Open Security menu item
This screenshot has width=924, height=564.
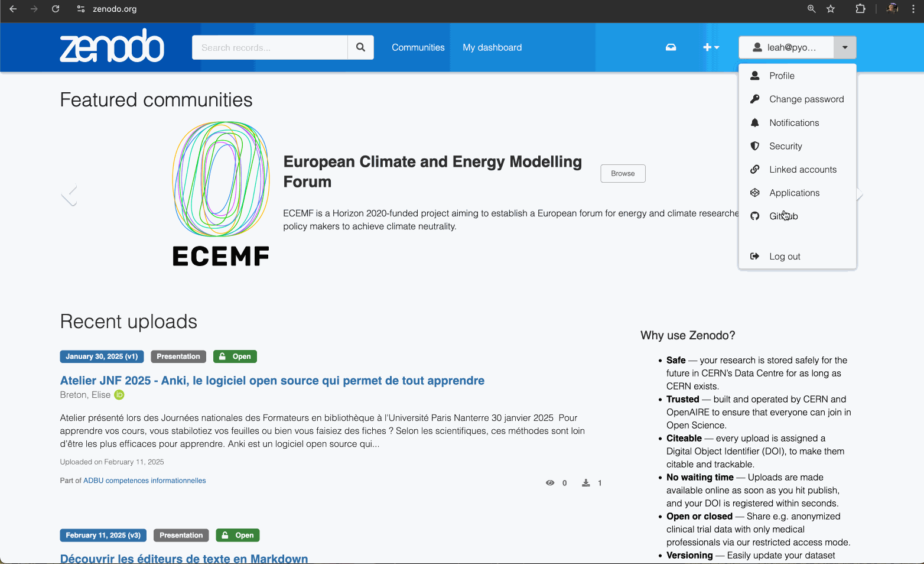798,146
